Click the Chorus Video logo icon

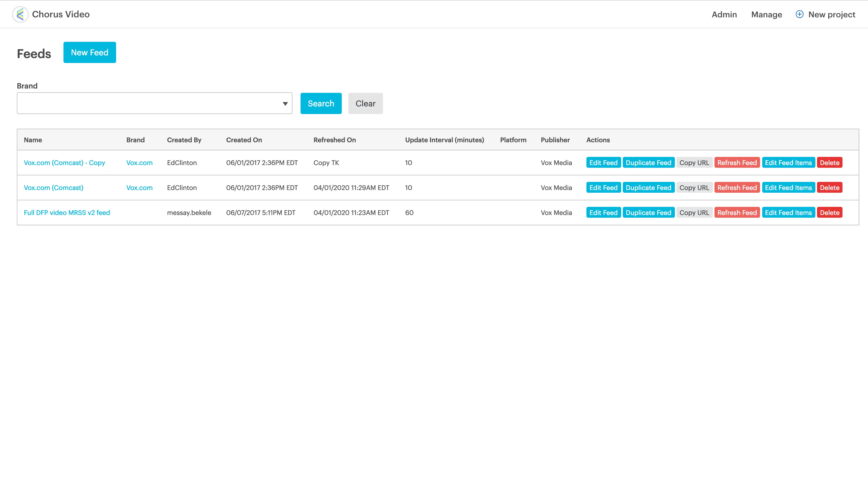pos(20,14)
